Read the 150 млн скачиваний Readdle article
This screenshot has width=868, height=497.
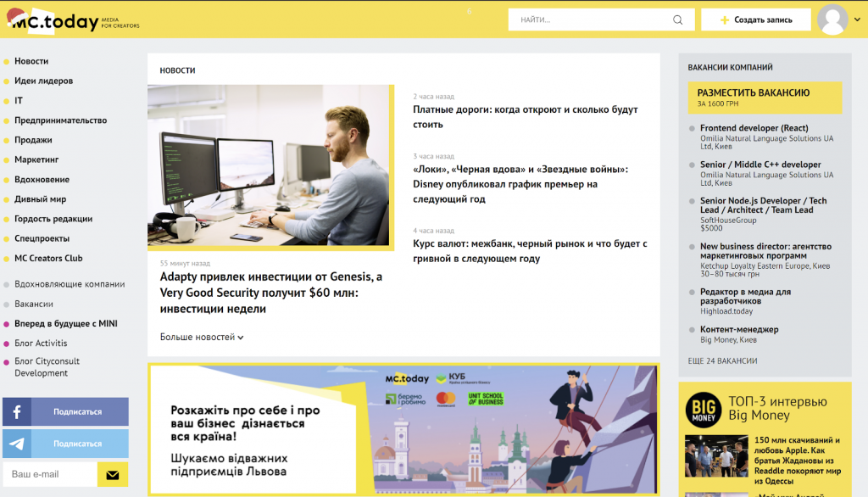point(797,461)
